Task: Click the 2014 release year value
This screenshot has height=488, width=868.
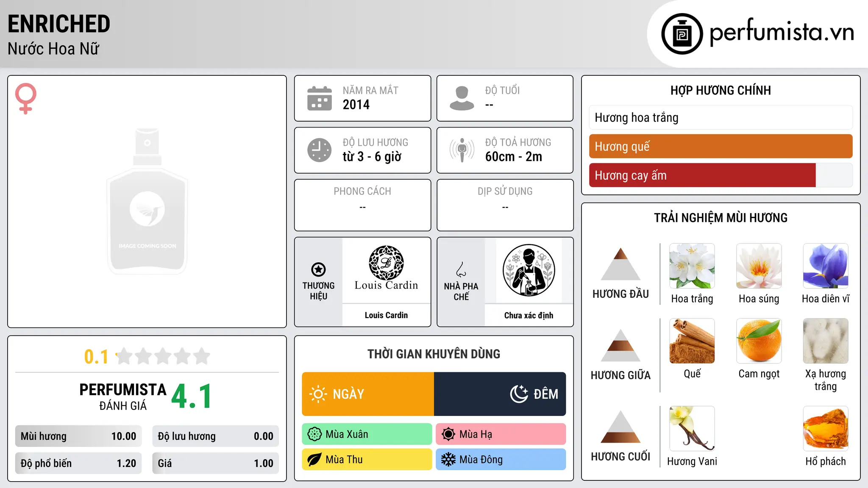Action: click(x=356, y=105)
